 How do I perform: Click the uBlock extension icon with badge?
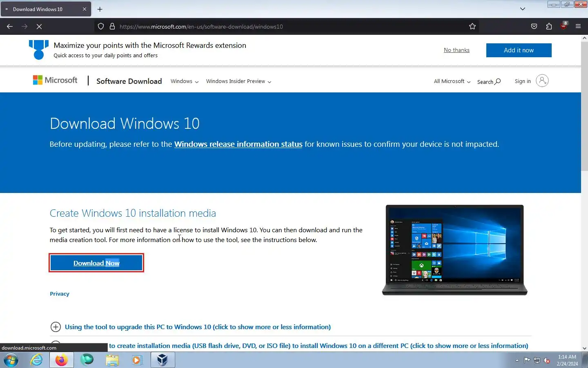pyautogui.click(x=563, y=26)
